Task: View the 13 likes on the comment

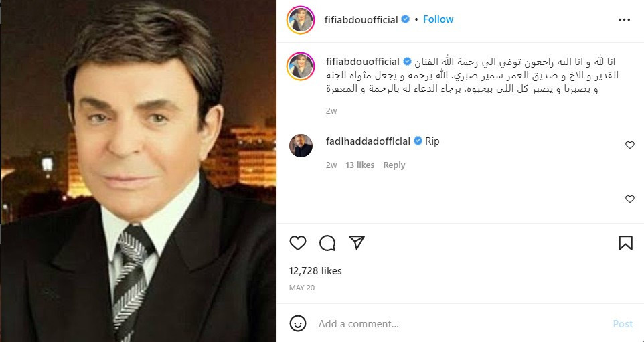Action: coord(359,165)
